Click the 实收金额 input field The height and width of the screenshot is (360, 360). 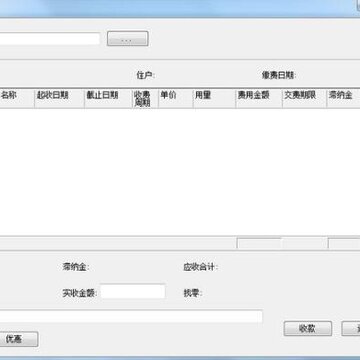[x=133, y=292]
